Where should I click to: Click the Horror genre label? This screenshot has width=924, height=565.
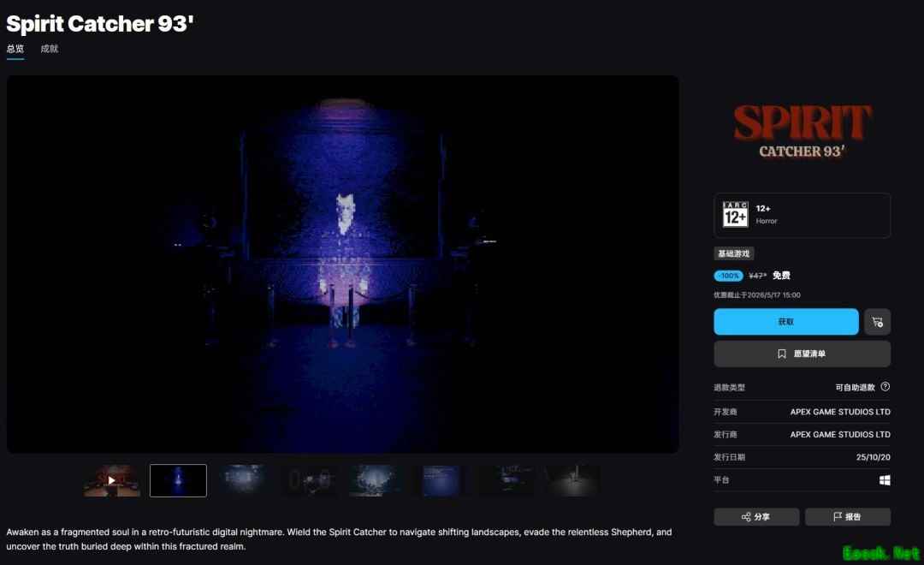tap(766, 221)
